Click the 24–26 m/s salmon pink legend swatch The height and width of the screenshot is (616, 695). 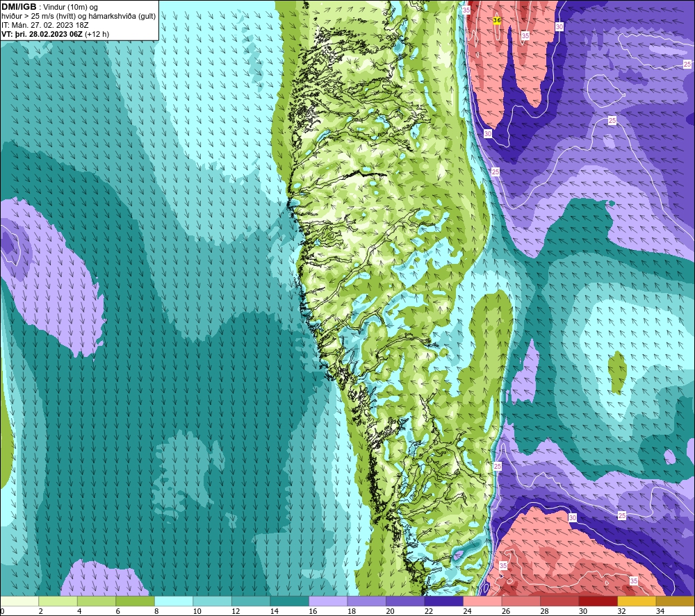coord(482,601)
